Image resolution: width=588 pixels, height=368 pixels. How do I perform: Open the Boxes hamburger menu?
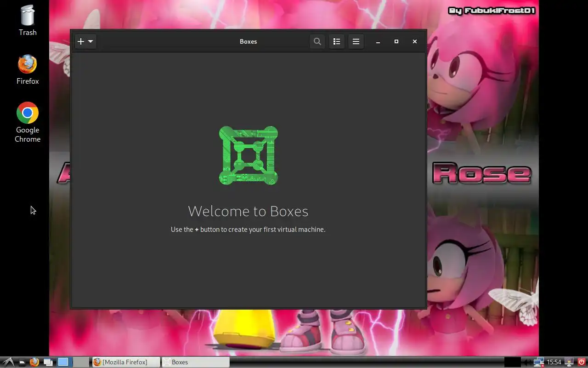(356, 41)
